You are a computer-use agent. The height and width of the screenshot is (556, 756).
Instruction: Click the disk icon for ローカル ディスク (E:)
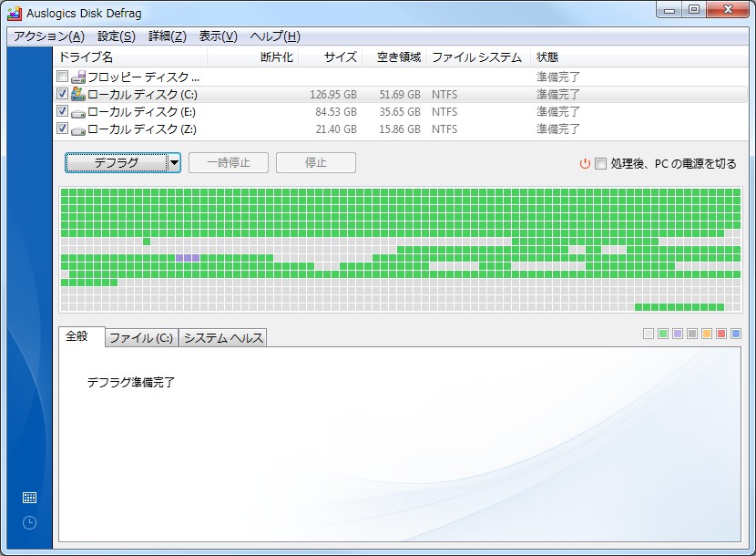coord(79,111)
